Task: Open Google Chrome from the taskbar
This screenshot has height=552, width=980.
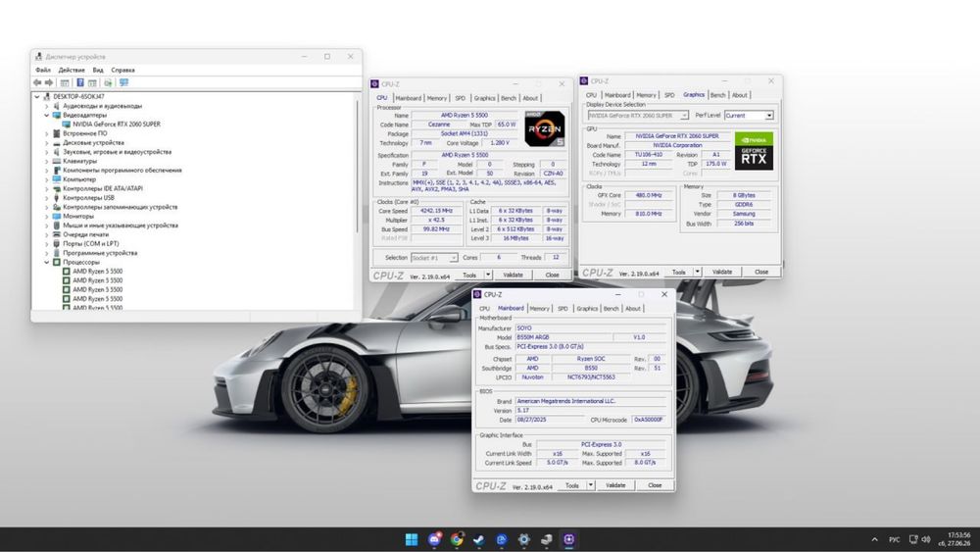Action: point(457,539)
